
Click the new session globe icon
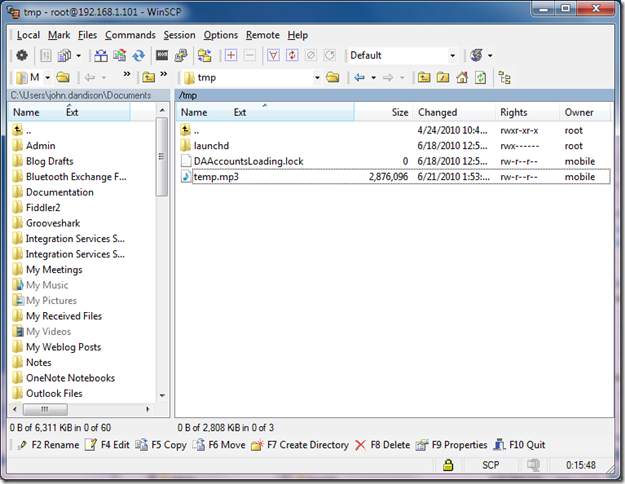coord(476,55)
